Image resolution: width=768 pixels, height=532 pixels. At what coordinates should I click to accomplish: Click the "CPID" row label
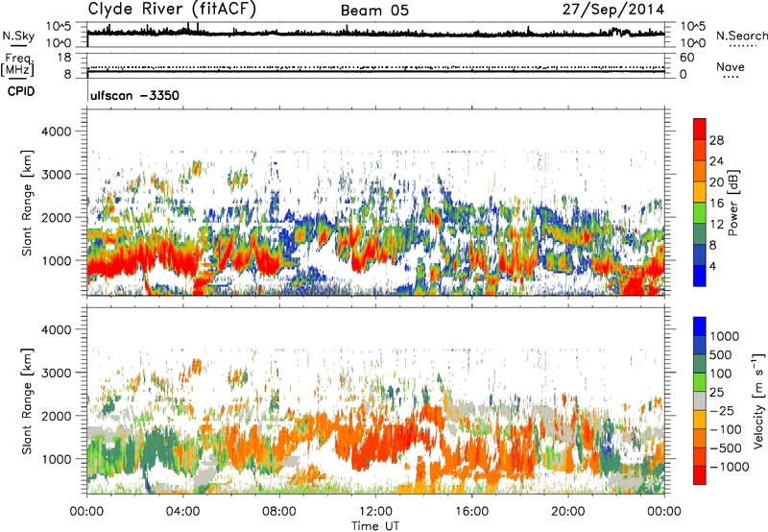click(x=21, y=91)
